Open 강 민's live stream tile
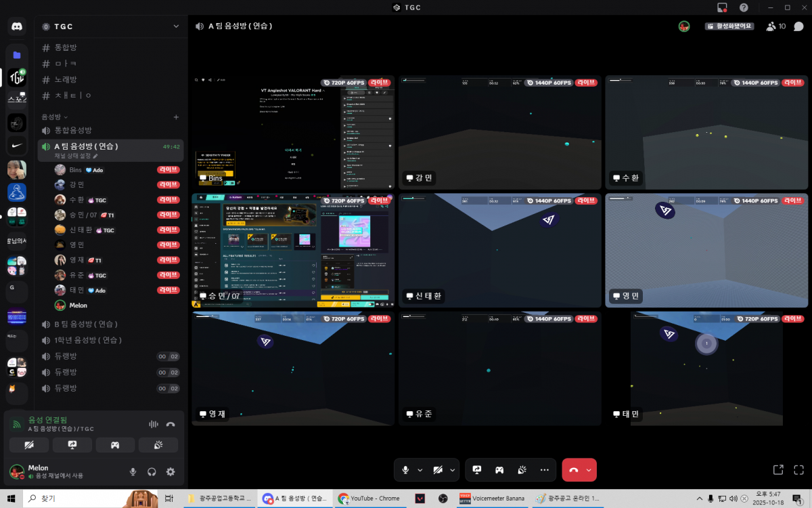Screen dimensions: 812x508 (499, 132)
